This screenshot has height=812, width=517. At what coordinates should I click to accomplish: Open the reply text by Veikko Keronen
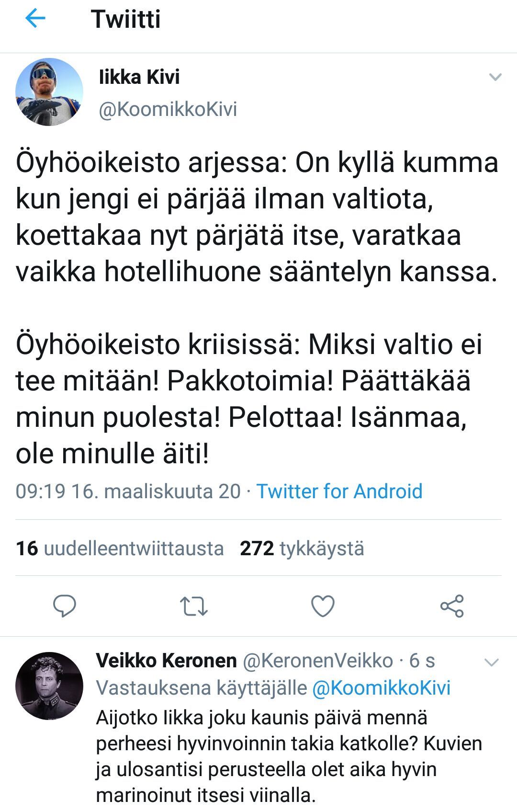tap(287, 757)
